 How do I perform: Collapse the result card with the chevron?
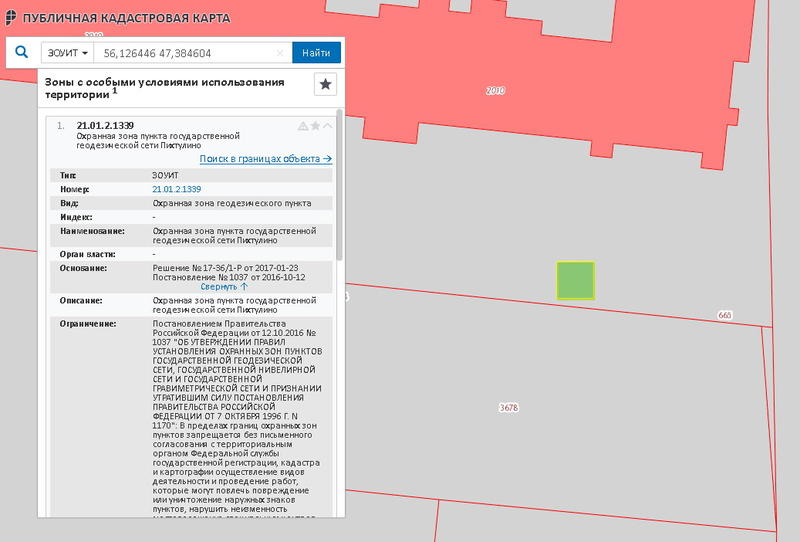[x=327, y=126]
